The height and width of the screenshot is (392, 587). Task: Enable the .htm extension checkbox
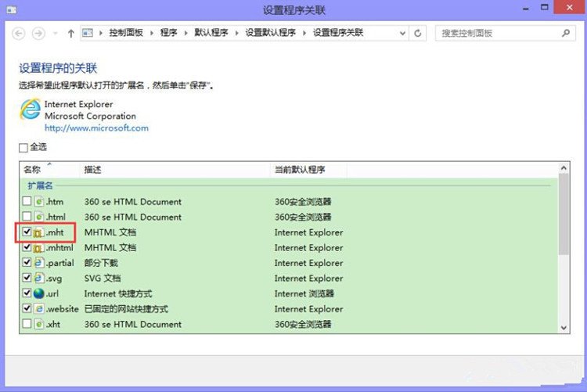point(27,201)
